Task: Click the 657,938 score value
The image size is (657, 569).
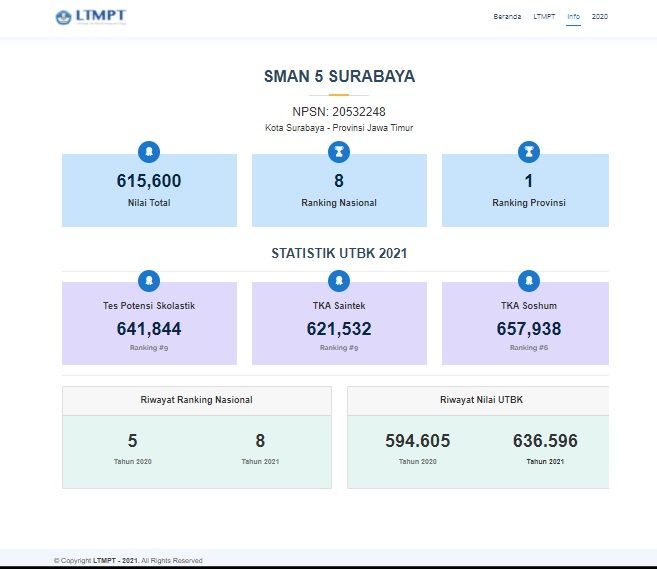Action: (x=529, y=328)
